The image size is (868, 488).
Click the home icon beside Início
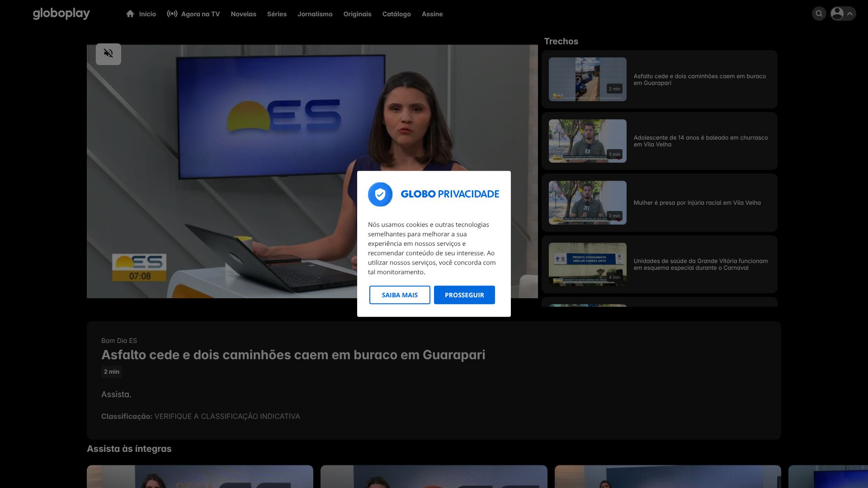coord(130,14)
